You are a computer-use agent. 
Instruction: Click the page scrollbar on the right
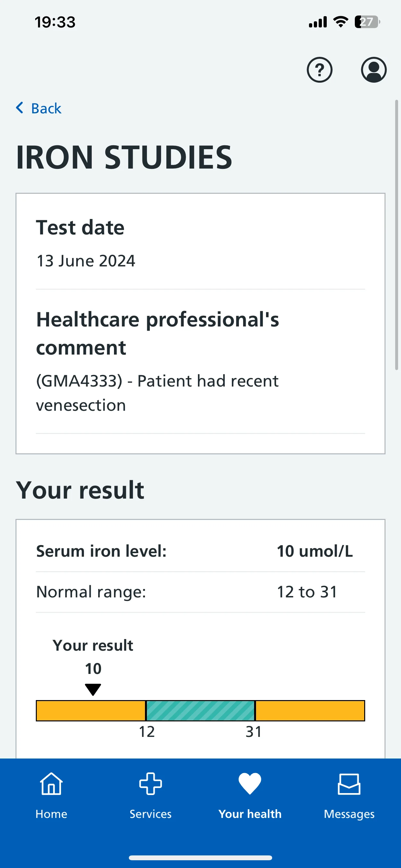[396, 235]
